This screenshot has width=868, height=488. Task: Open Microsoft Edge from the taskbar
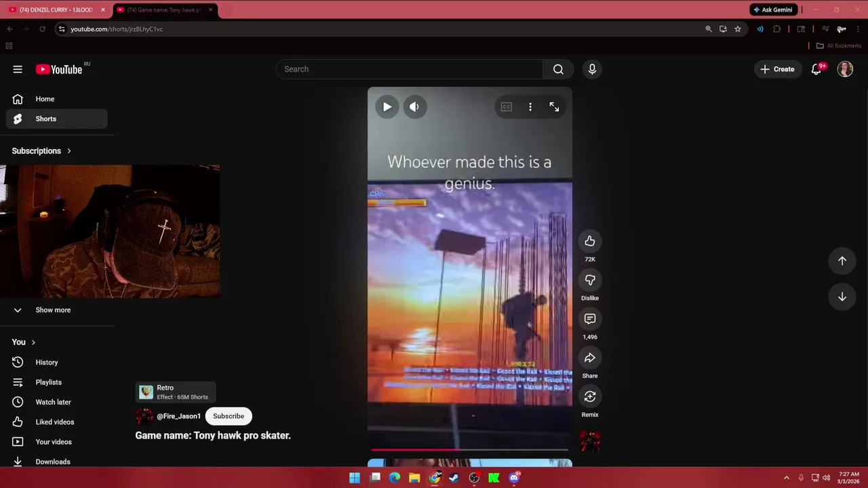pyautogui.click(x=395, y=478)
